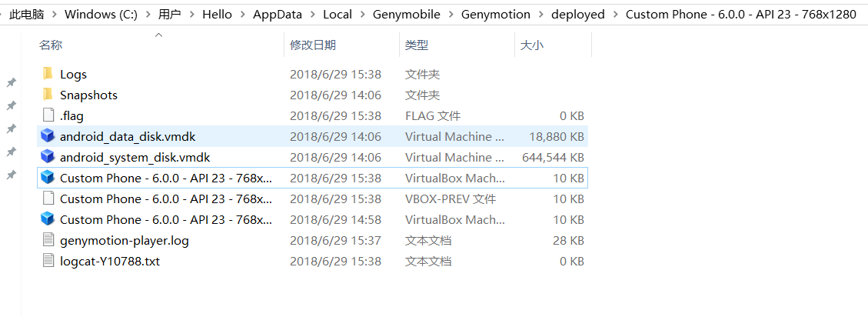Viewport: 868px width, 317px height.
Task: Click the text document icon of genymotion-player.log
Action: (48, 241)
